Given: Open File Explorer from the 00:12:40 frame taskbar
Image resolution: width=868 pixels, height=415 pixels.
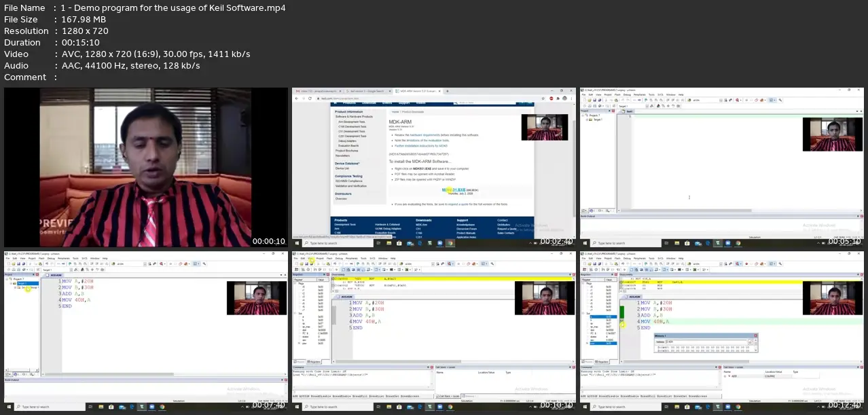Looking at the screenshot, I should click(x=679, y=407).
